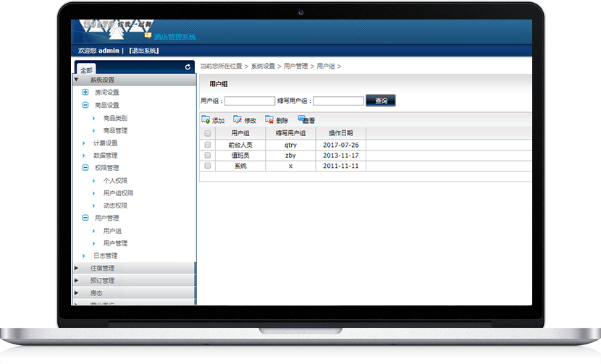Click the 查看 (View) toolbar icon
Screen dimensions: 601x364
[302, 119]
